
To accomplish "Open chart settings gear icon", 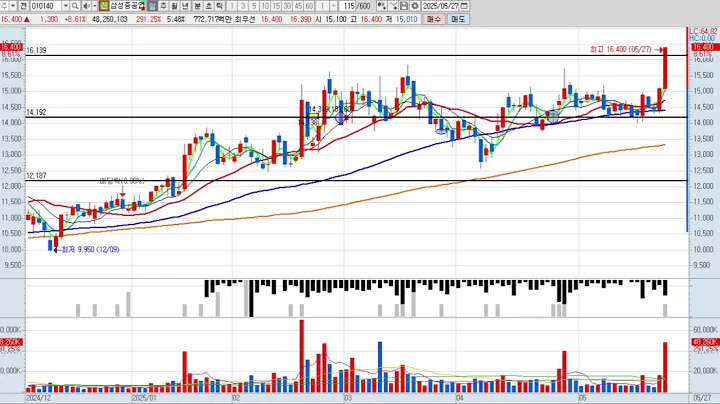I will click(x=415, y=6).
